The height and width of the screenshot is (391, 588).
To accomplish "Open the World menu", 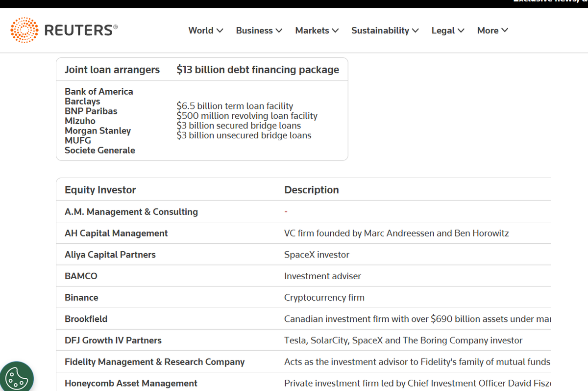I will 206,30.
